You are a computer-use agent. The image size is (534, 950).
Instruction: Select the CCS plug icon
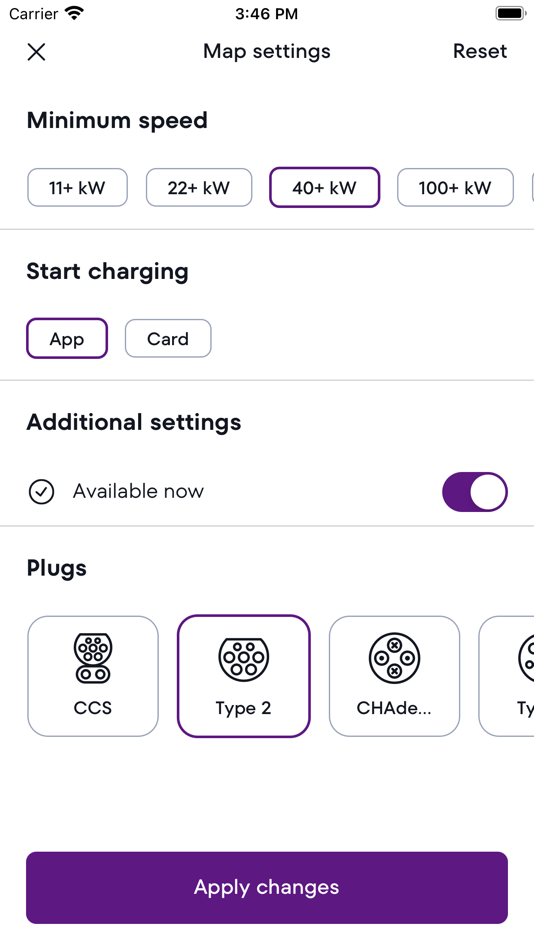click(93, 657)
